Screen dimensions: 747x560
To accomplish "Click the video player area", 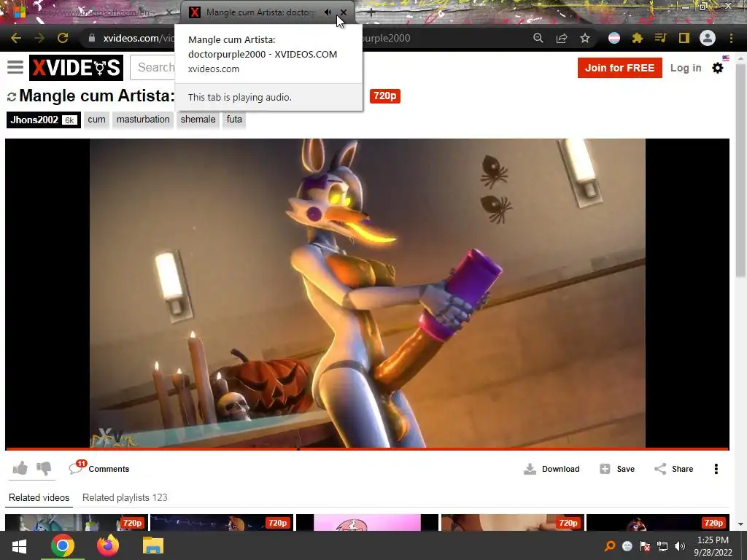I will point(368,293).
